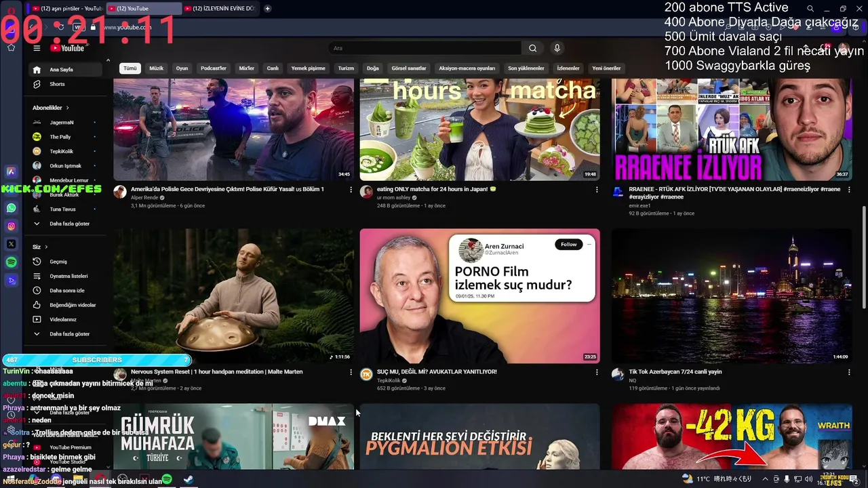Select the Podcast'ler filter chip
The height and width of the screenshot is (488, 868).
[x=214, y=68]
